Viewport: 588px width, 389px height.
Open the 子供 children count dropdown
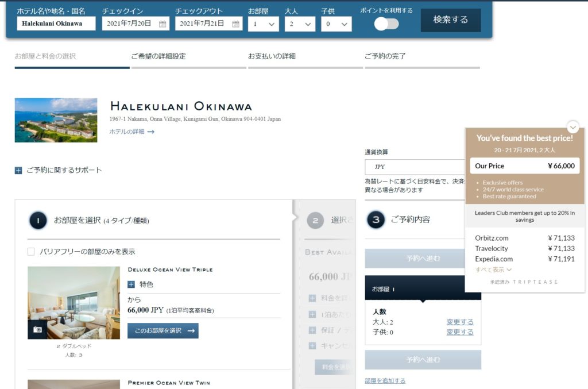[x=336, y=24]
